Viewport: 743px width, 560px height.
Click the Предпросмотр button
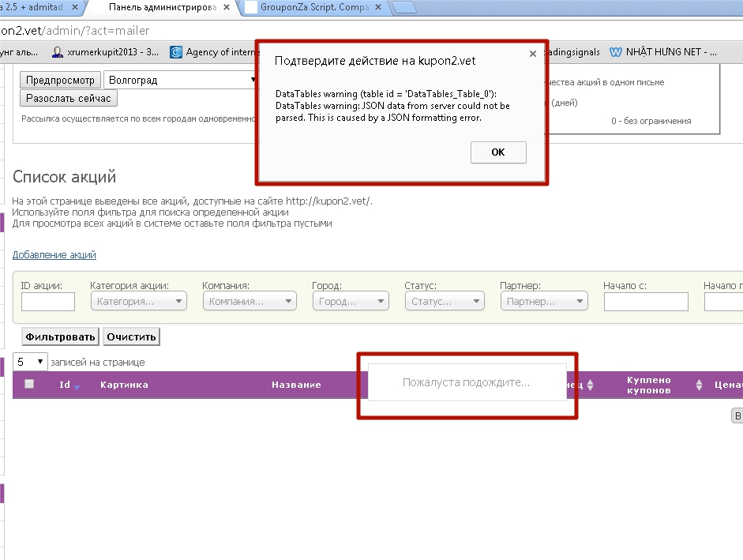click(x=61, y=81)
